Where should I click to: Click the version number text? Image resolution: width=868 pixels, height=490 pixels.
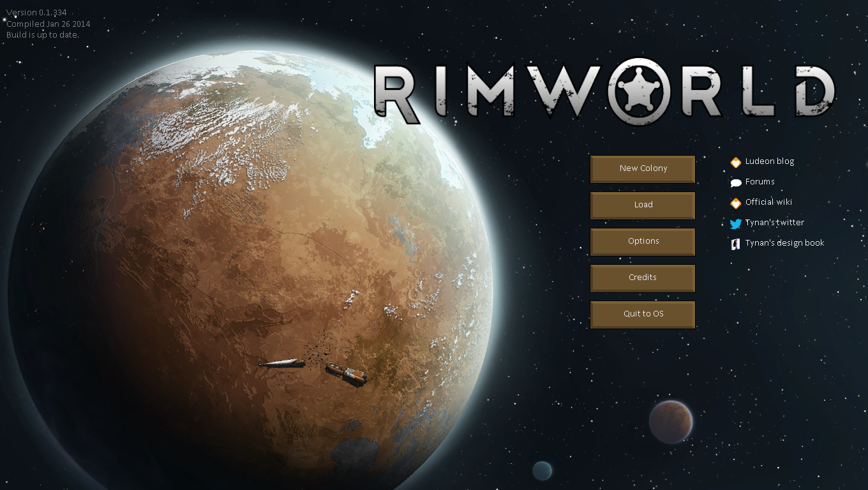(36, 13)
